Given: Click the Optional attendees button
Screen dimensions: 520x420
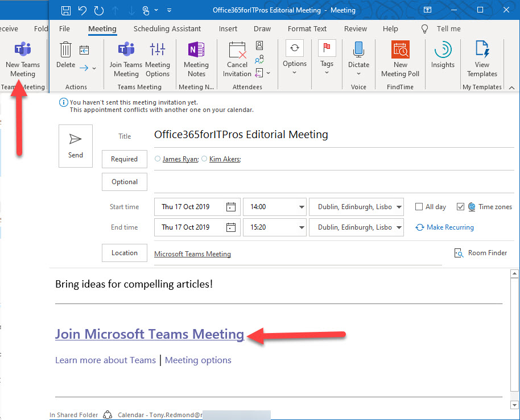Looking at the screenshot, I should pos(125,182).
